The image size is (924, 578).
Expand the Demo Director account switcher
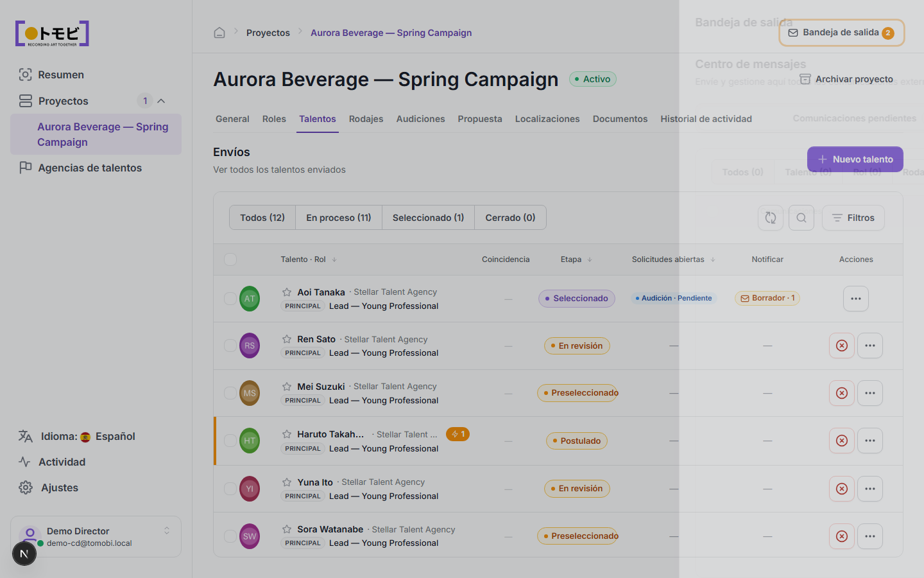[167, 530]
